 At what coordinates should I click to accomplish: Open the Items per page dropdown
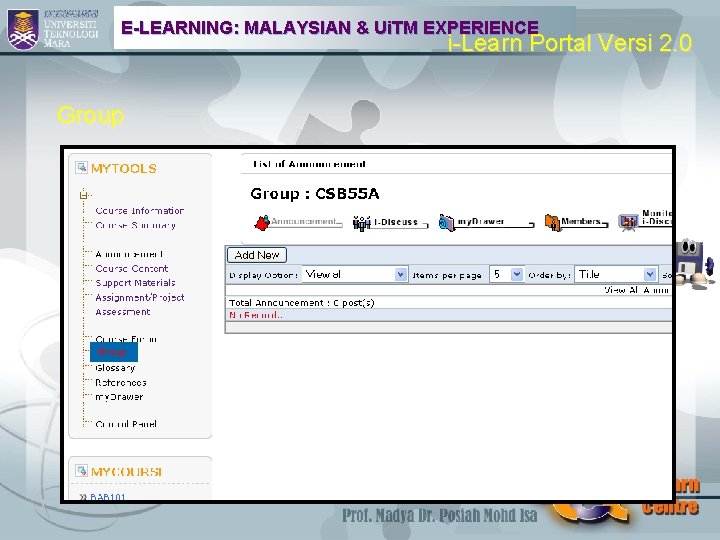pyautogui.click(x=506, y=275)
